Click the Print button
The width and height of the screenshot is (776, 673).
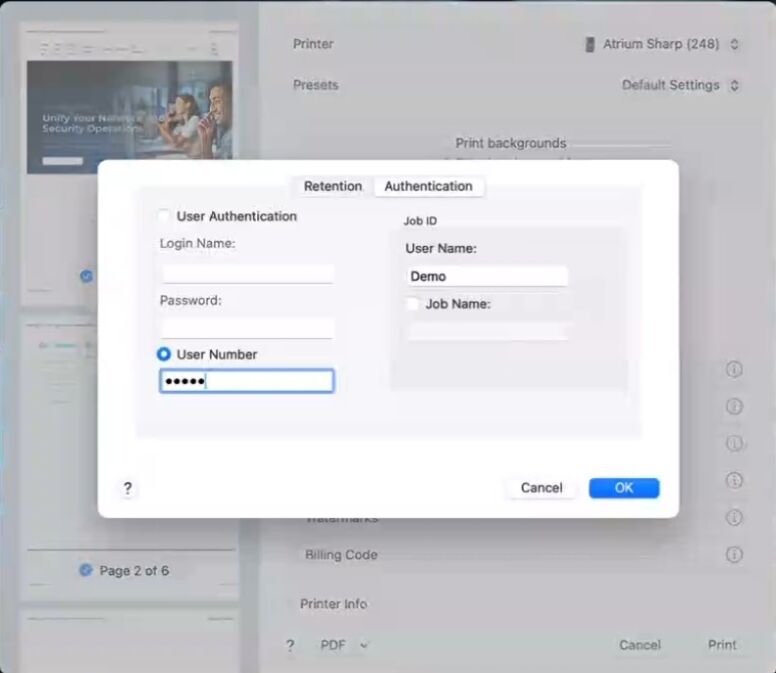722,645
